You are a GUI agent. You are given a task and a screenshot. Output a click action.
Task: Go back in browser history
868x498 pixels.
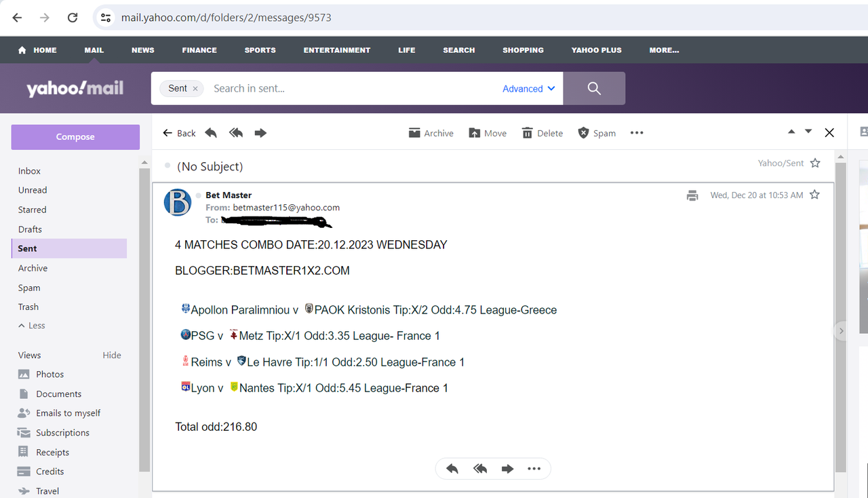tap(17, 18)
